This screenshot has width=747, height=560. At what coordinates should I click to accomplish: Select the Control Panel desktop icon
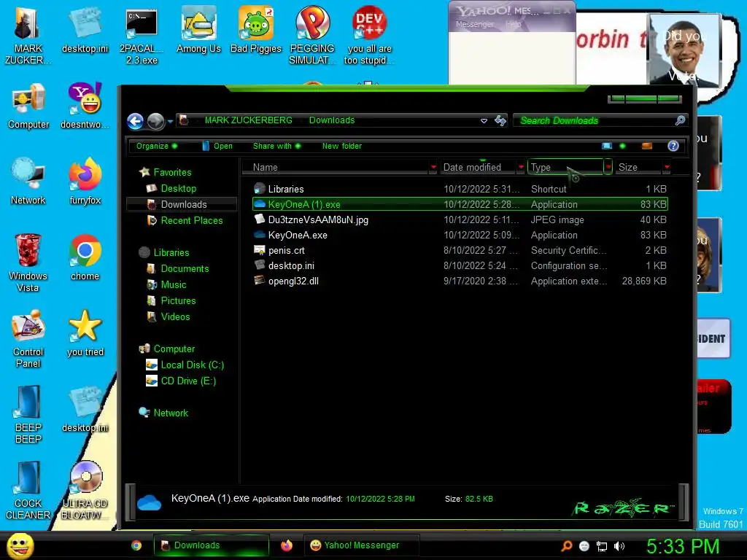[28, 338]
